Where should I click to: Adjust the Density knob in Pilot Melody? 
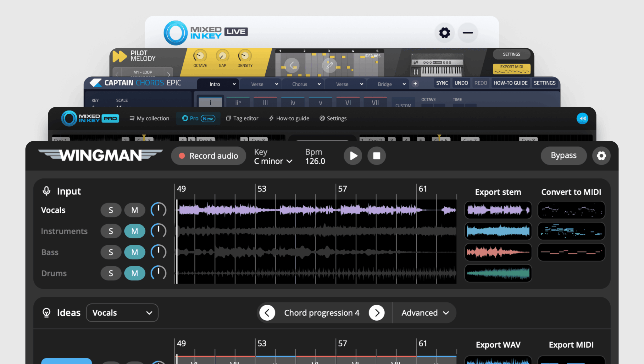245,56
